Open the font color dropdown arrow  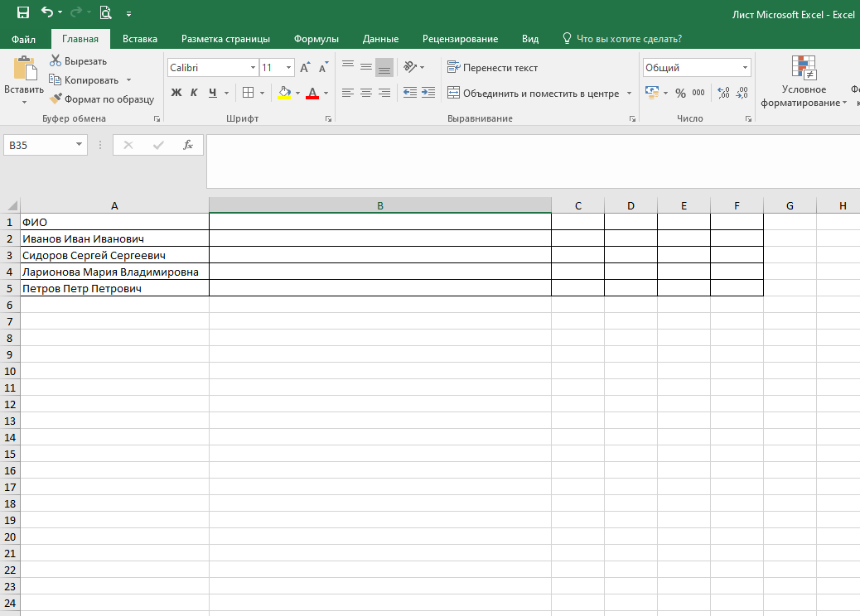point(326,94)
